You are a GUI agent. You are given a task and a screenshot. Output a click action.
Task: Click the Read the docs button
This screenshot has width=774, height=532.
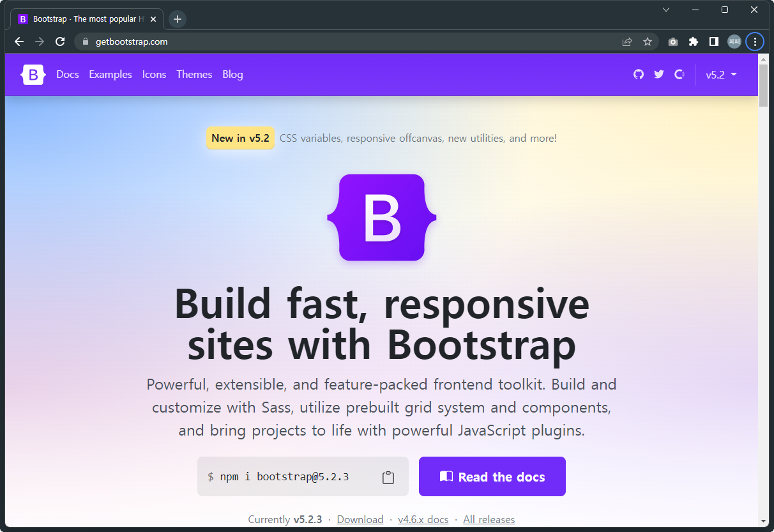pos(492,476)
